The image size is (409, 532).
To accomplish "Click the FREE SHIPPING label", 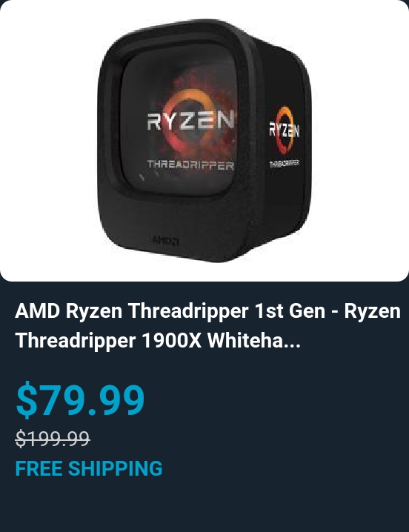I will pyautogui.click(x=89, y=468).
